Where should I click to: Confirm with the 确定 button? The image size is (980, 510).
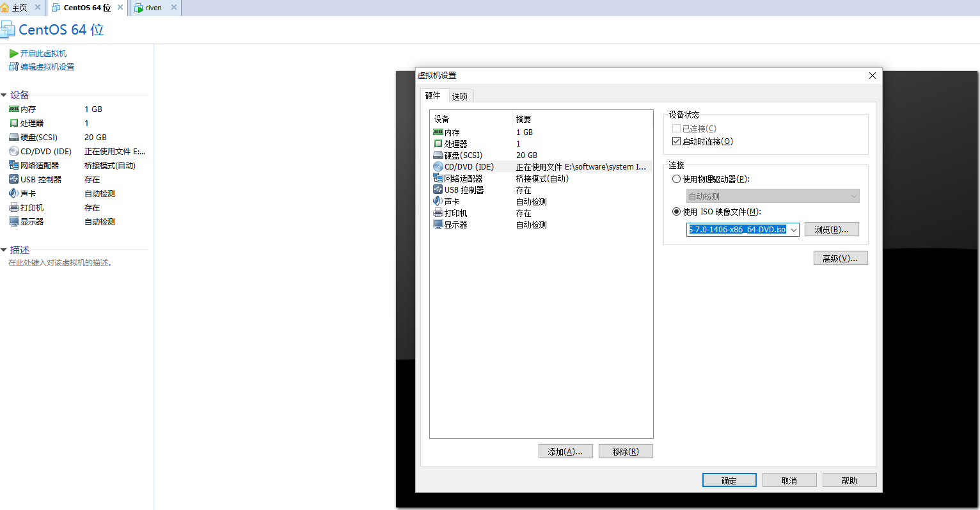pos(729,481)
